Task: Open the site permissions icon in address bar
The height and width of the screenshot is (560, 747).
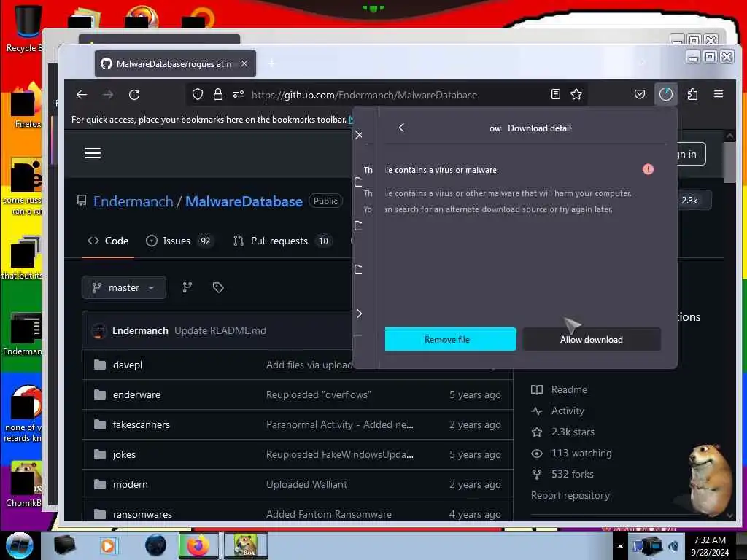Action: [239, 94]
